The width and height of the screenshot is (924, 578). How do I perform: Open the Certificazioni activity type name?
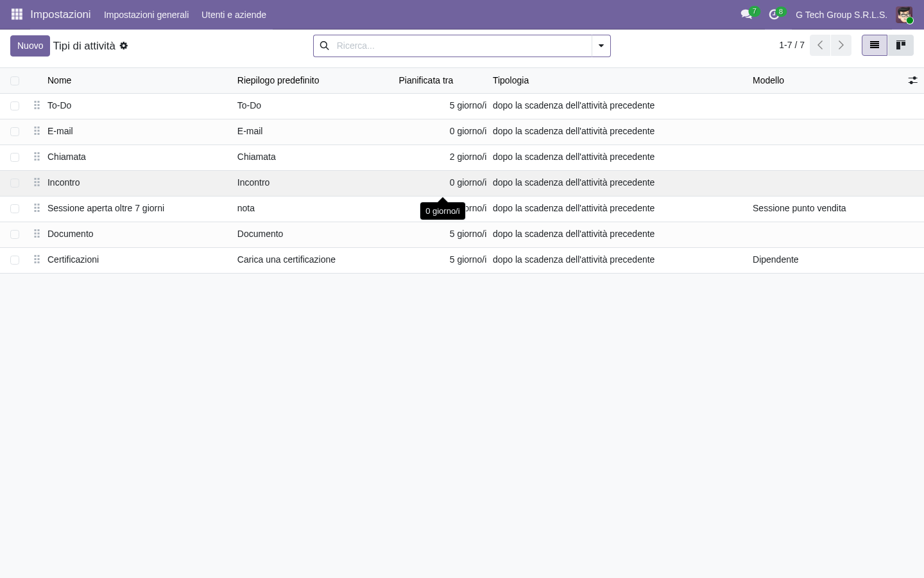(x=73, y=259)
